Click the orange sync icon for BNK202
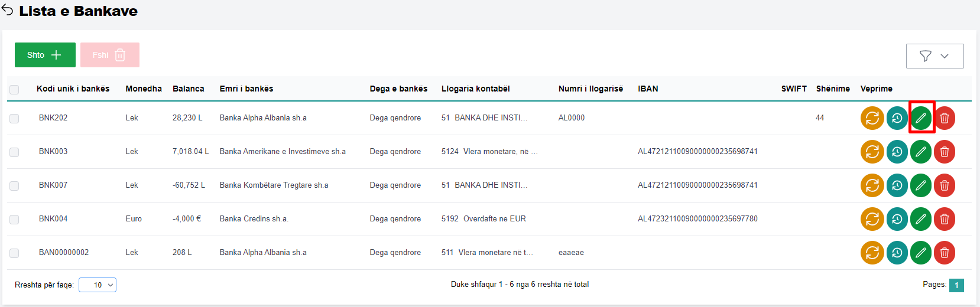Image resolution: width=980 pixels, height=307 pixels. pos(872,118)
